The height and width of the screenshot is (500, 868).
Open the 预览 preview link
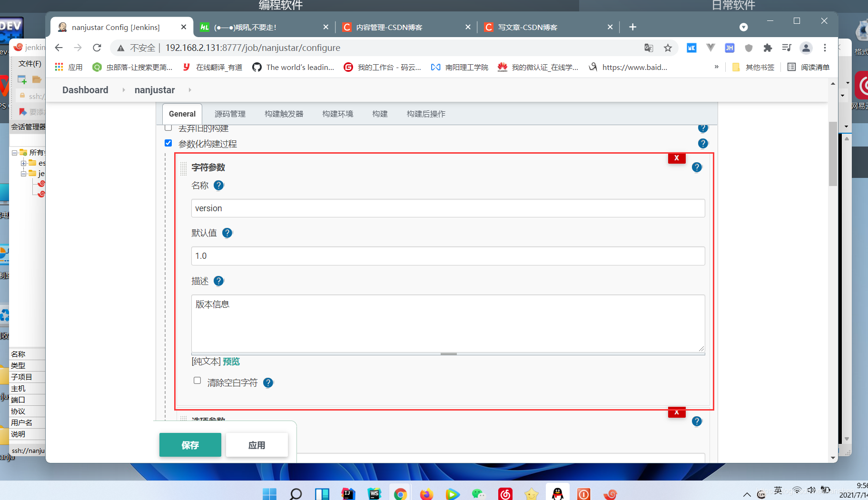click(x=232, y=361)
